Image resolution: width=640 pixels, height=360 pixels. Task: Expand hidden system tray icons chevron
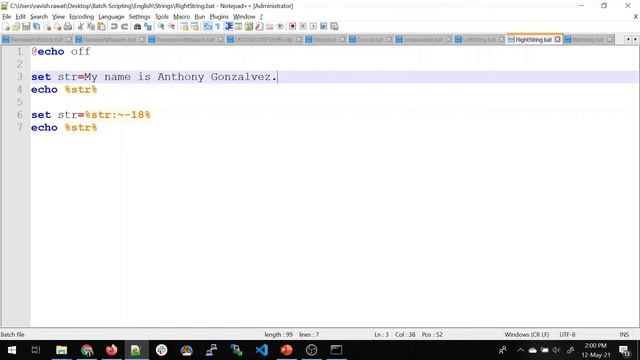click(520, 350)
